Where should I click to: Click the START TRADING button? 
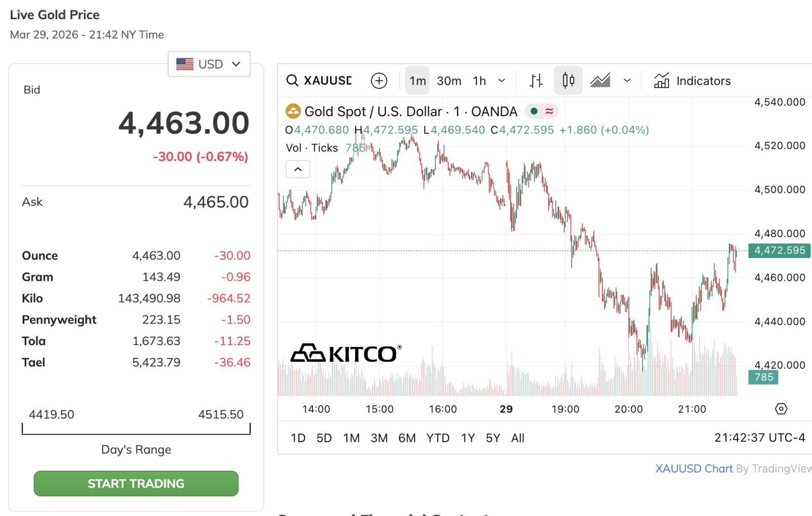point(136,483)
